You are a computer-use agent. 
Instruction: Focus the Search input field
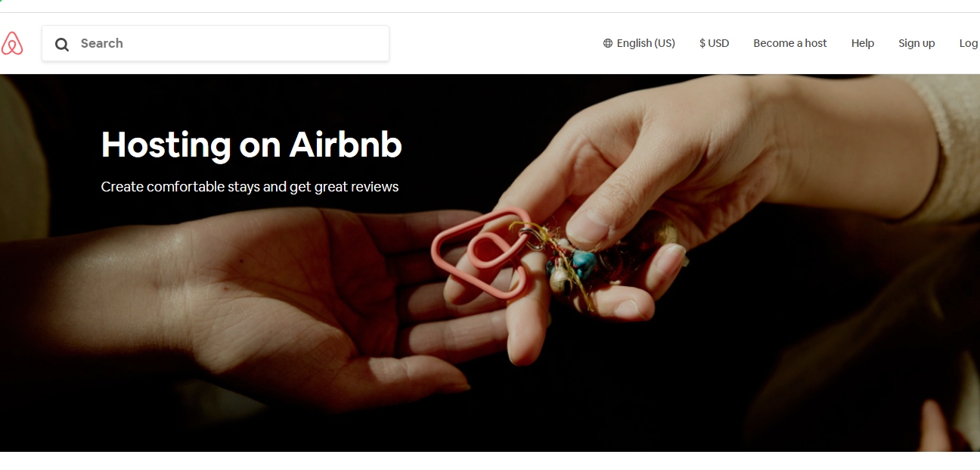(x=216, y=43)
